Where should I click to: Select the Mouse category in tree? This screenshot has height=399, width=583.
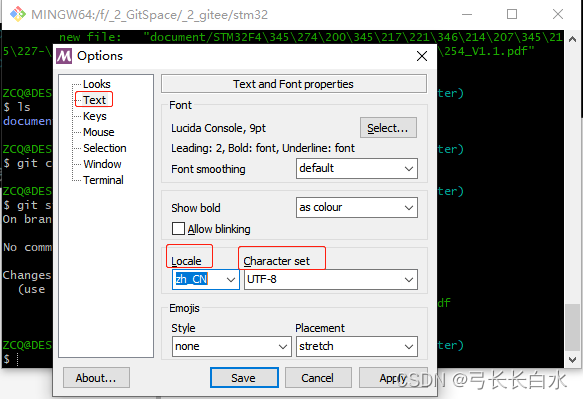tap(99, 132)
